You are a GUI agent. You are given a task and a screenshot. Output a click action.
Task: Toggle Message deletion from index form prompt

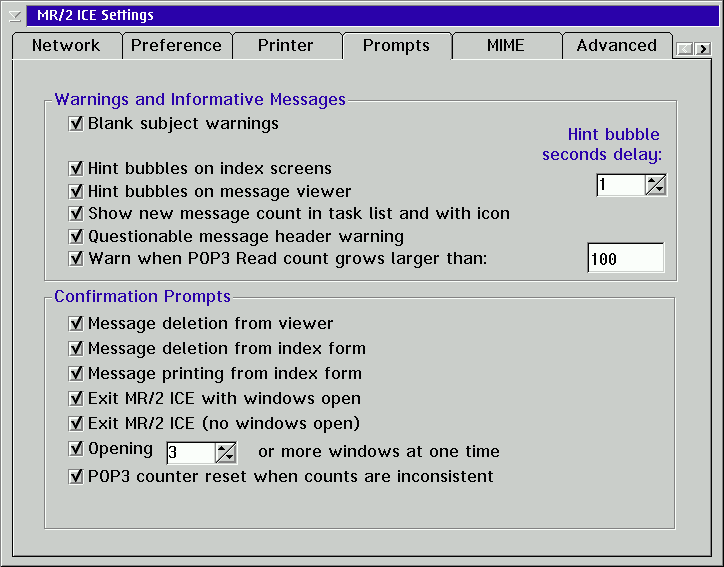click(x=76, y=348)
